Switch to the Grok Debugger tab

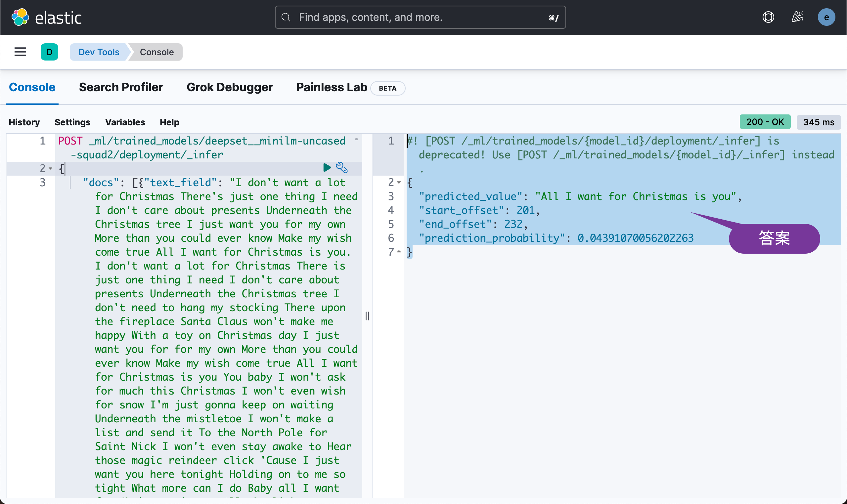tap(230, 87)
